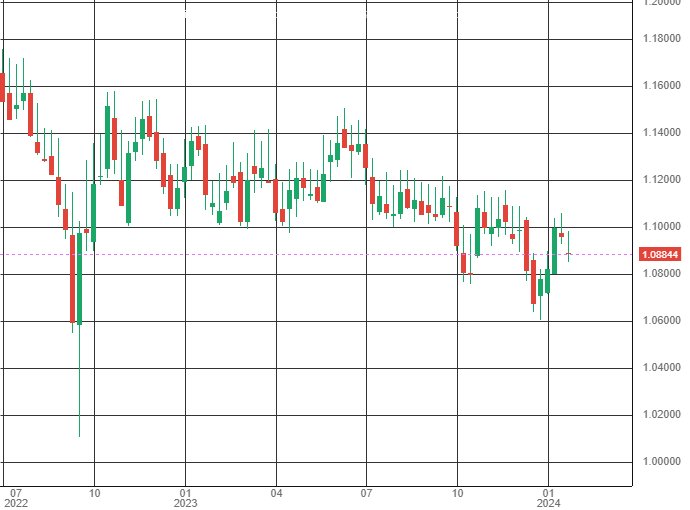Select the 04 month label on time axis
Viewport: 690px width, 510px height.
[x=276, y=493]
